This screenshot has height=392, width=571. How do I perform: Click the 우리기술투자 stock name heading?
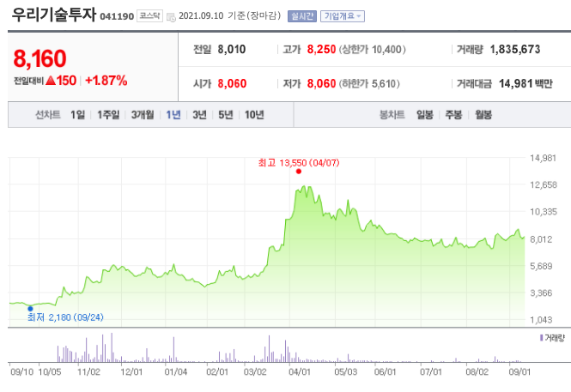coord(54,15)
